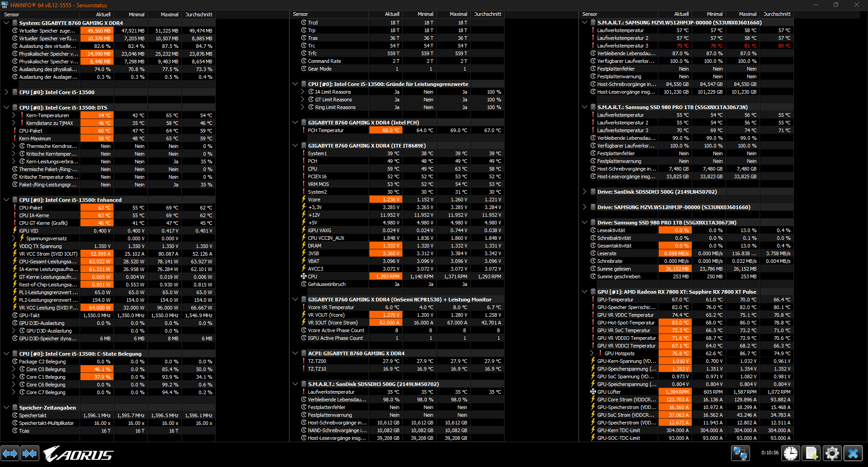The image size is (868, 467).
Task: Collapse the Intel Core i5-13500: Enhanced group
Action: [x=6, y=200]
